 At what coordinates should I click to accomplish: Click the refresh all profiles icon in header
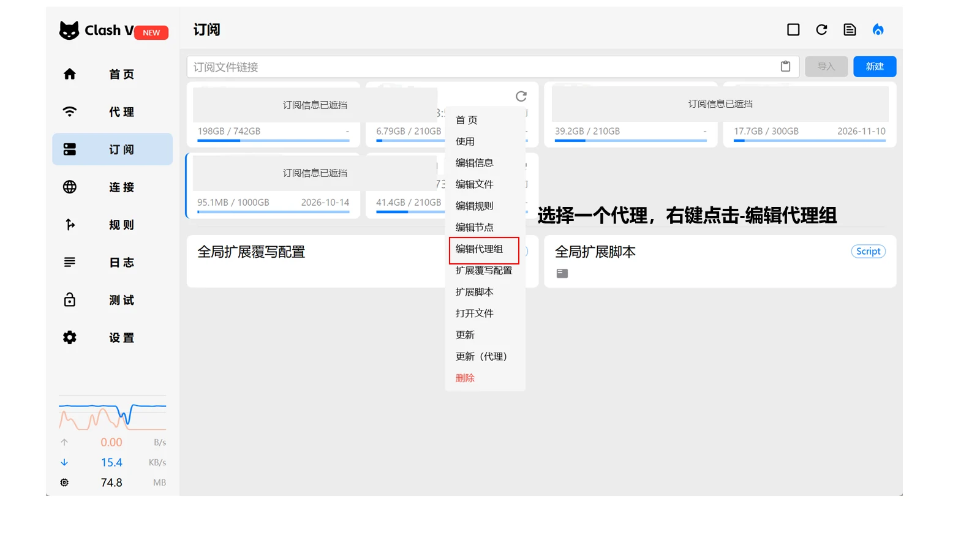click(x=821, y=29)
